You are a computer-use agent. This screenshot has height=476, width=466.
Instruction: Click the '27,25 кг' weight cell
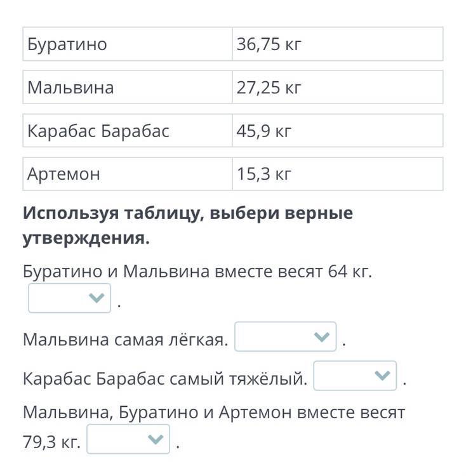[x=337, y=87]
